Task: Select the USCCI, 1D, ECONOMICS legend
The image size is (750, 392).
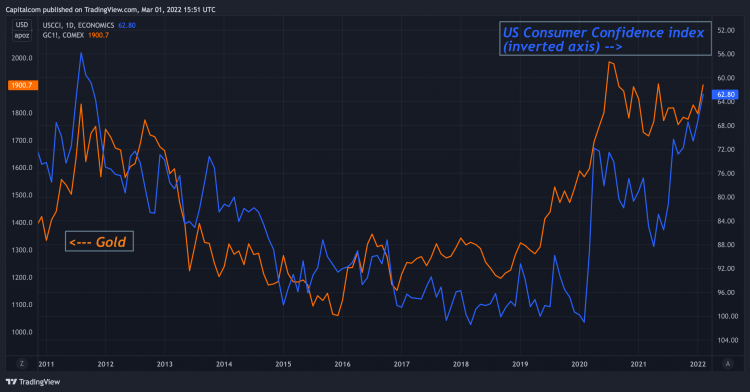Action: [x=78, y=25]
